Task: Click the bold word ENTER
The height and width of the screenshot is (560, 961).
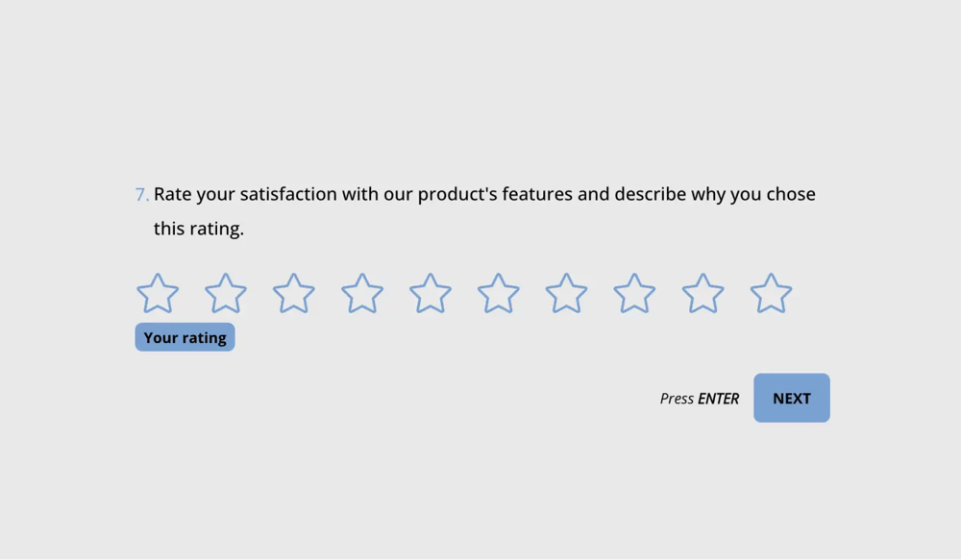Action: [x=719, y=399]
